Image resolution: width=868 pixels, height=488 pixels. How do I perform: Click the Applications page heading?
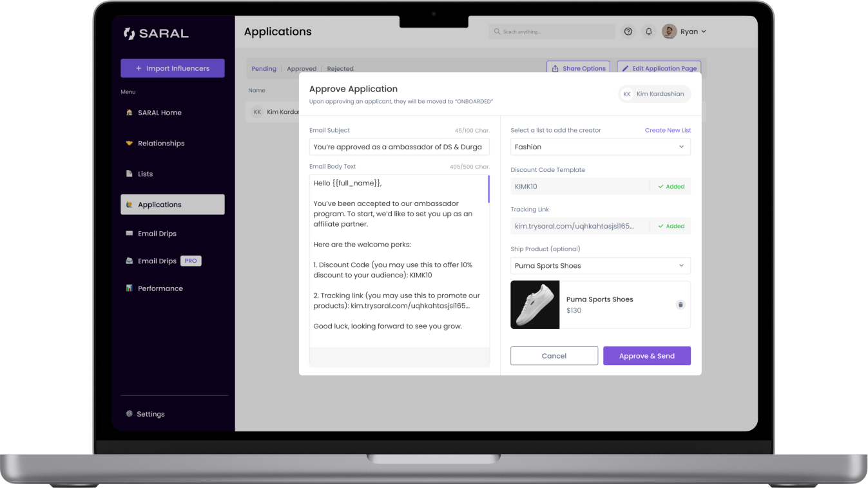tap(278, 32)
